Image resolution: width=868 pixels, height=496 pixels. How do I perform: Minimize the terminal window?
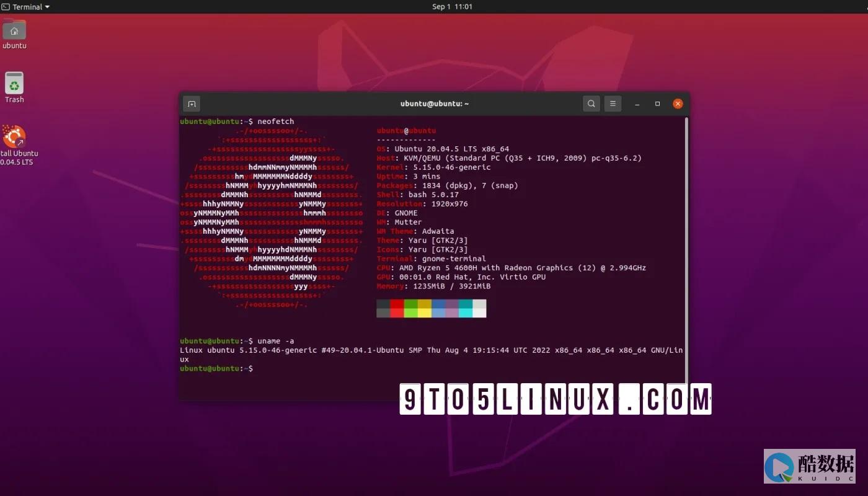[637, 104]
